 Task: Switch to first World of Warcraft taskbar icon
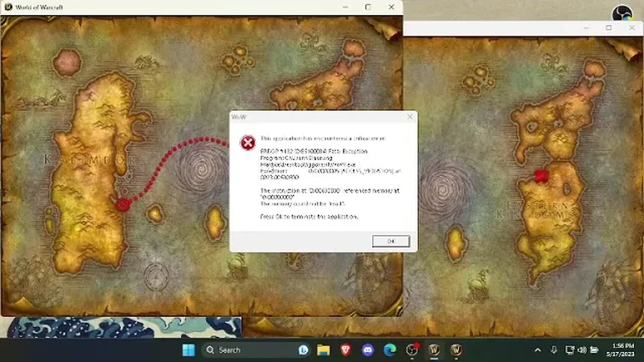[x=434, y=350]
